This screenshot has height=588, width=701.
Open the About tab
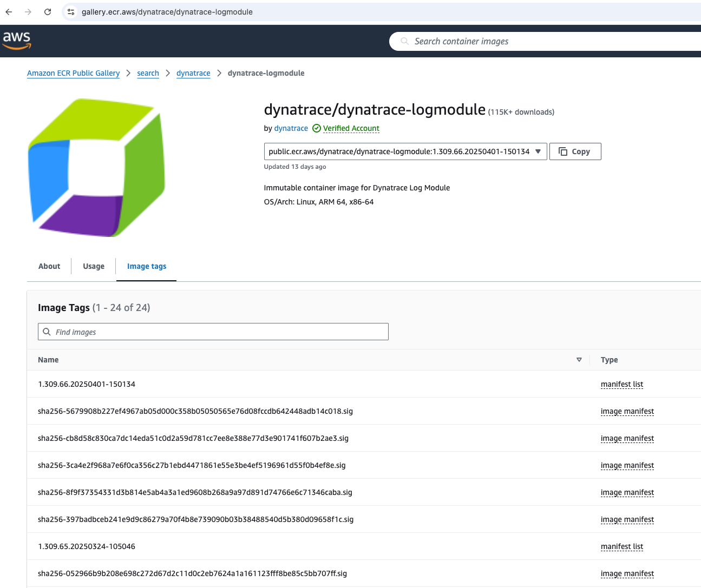tap(49, 266)
